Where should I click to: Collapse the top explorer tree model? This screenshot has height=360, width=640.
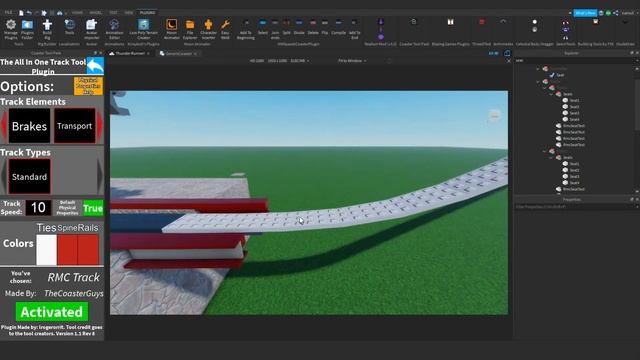[x=538, y=69]
